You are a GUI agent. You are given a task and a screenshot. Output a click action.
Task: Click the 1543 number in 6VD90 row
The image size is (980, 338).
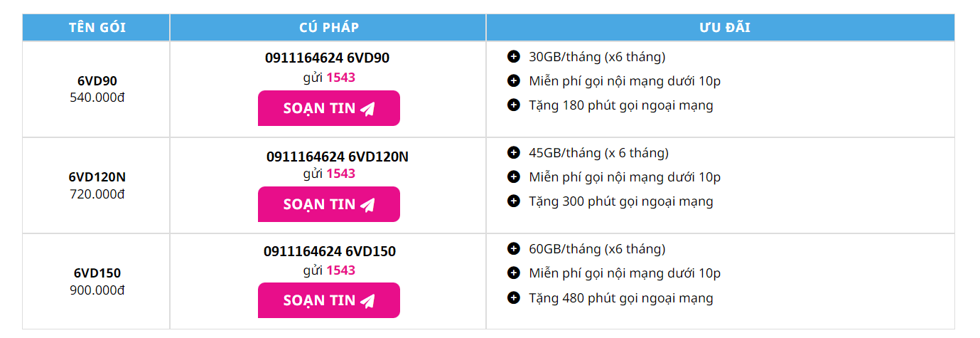pos(341,78)
